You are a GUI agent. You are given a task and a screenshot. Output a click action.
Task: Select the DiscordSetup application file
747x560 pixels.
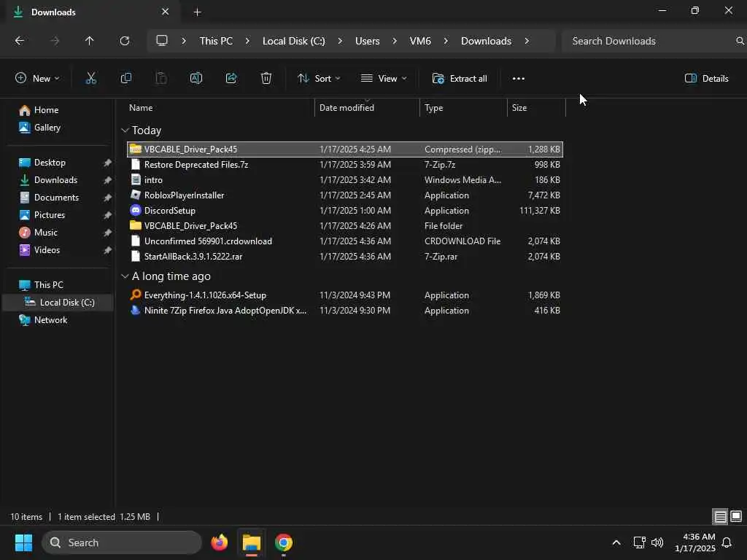(x=345, y=211)
